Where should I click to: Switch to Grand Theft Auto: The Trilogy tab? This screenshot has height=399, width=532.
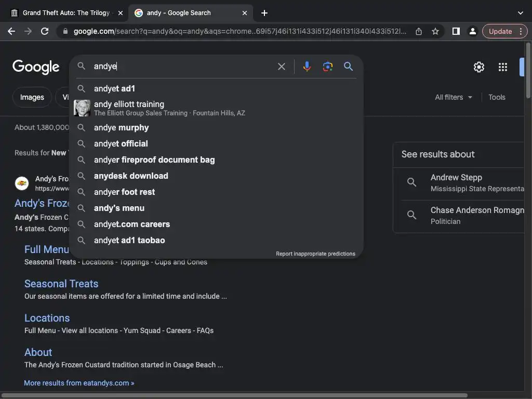(66, 13)
